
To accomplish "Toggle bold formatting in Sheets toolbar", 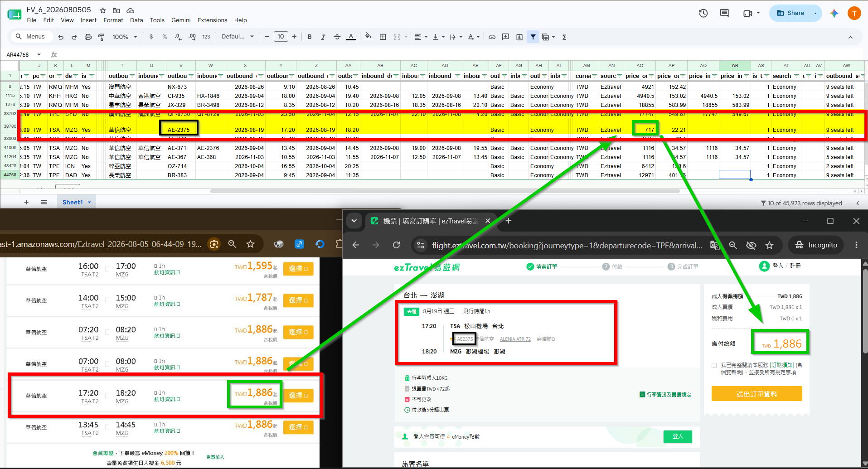I will point(310,37).
